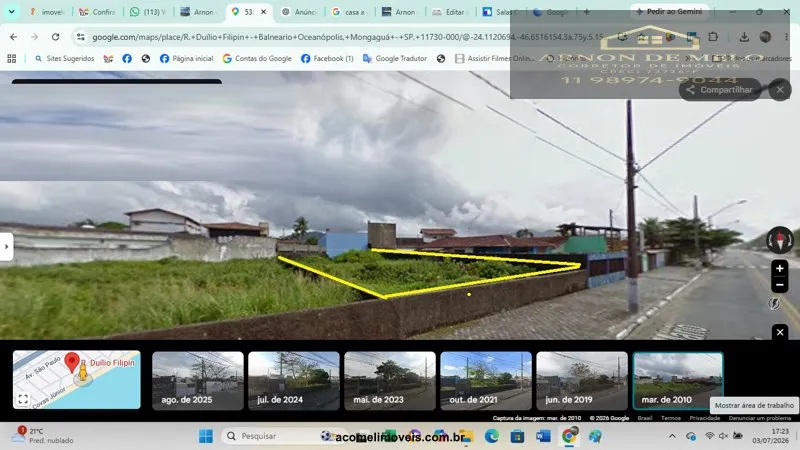
Task: Open the Chrome extensions puzzle icon
Action: [713, 37]
